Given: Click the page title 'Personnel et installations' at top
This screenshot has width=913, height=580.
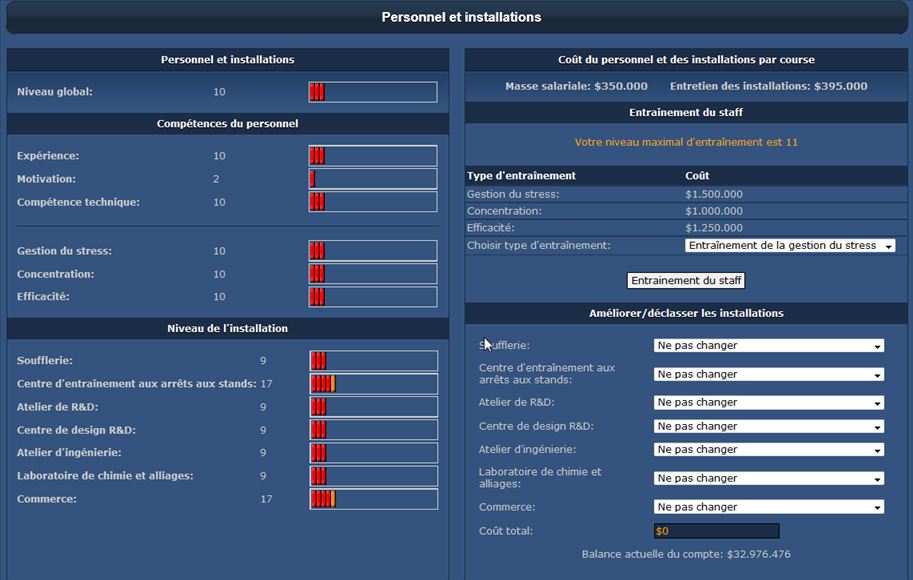Looking at the screenshot, I should pyautogui.click(x=461, y=17).
